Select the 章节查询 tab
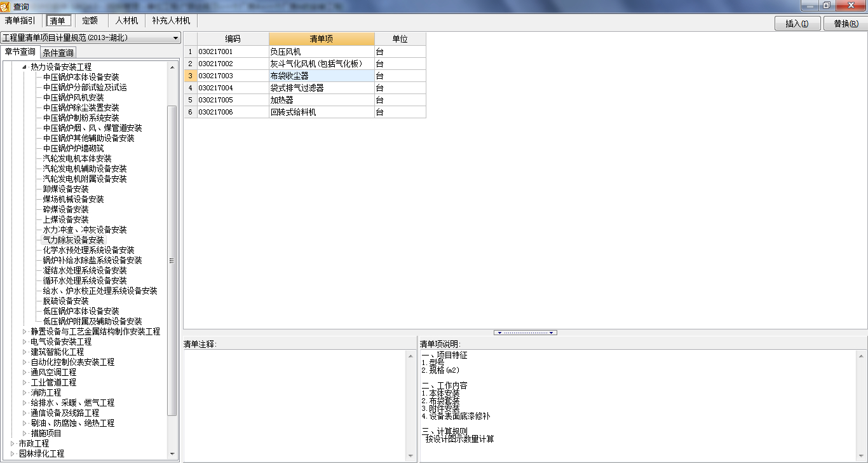The height and width of the screenshot is (463, 868). click(20, 52)
